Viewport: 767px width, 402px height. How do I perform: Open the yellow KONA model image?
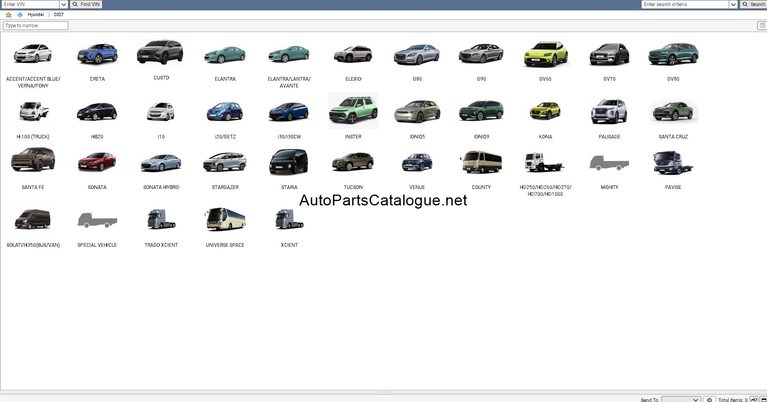(x=545, y=111)
